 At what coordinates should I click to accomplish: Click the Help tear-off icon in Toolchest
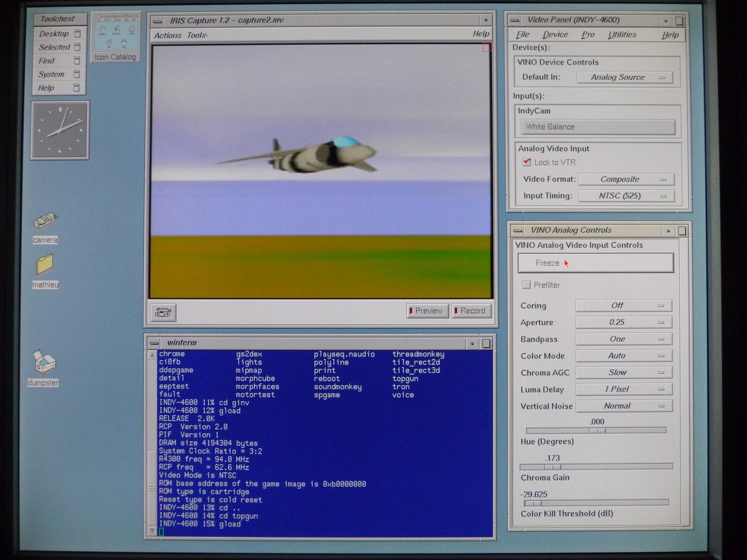click(76, 88)
